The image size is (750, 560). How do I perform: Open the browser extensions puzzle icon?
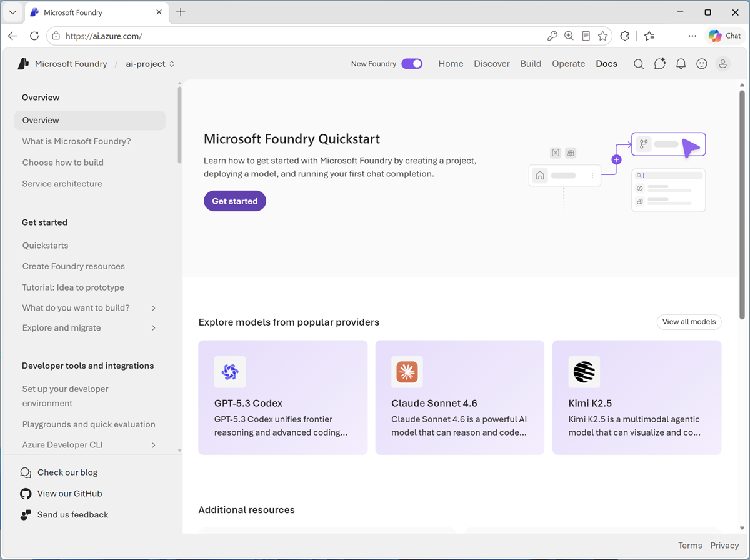coord(624,36)
